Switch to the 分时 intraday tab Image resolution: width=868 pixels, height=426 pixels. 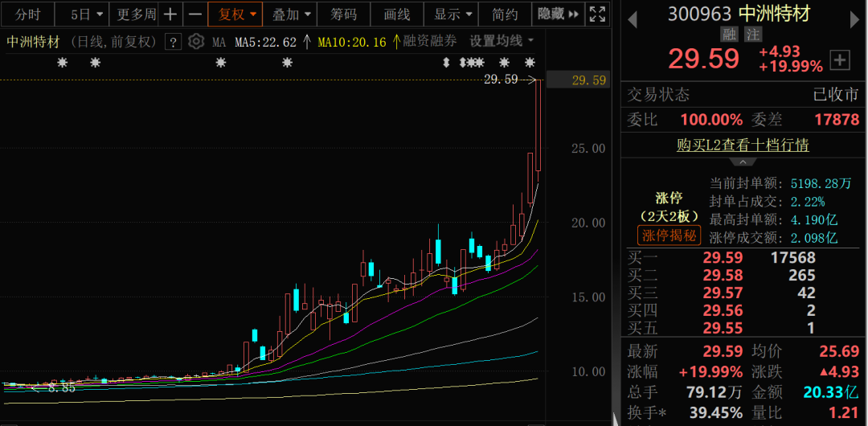pos(27,14)
